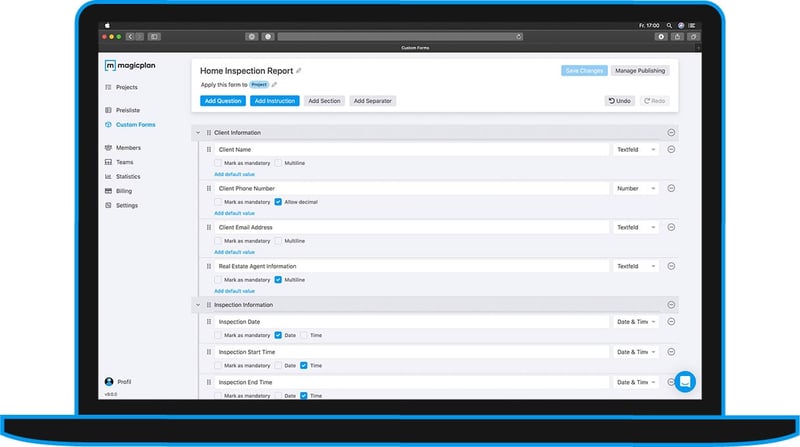Click the Add Question button
This screenshot has height=447, width=800.
[x=223, y=101]
